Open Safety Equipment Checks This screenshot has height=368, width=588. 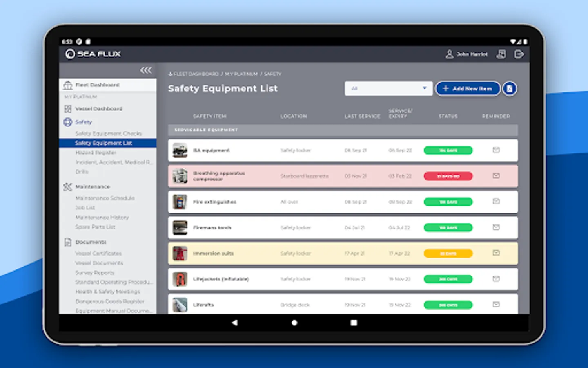tap(109, 133)
